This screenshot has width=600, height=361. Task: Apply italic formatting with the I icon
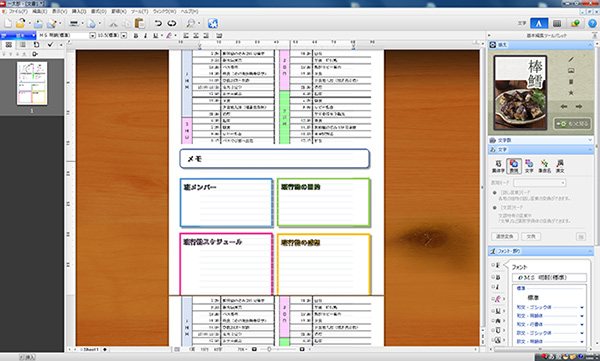[145, 36]
